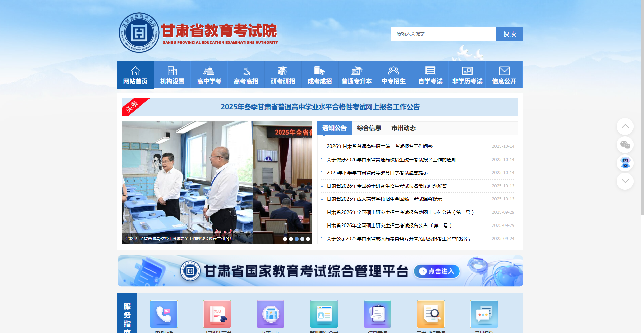
Task: Select the 信息查询 clipboard icon
Action: 377,314
